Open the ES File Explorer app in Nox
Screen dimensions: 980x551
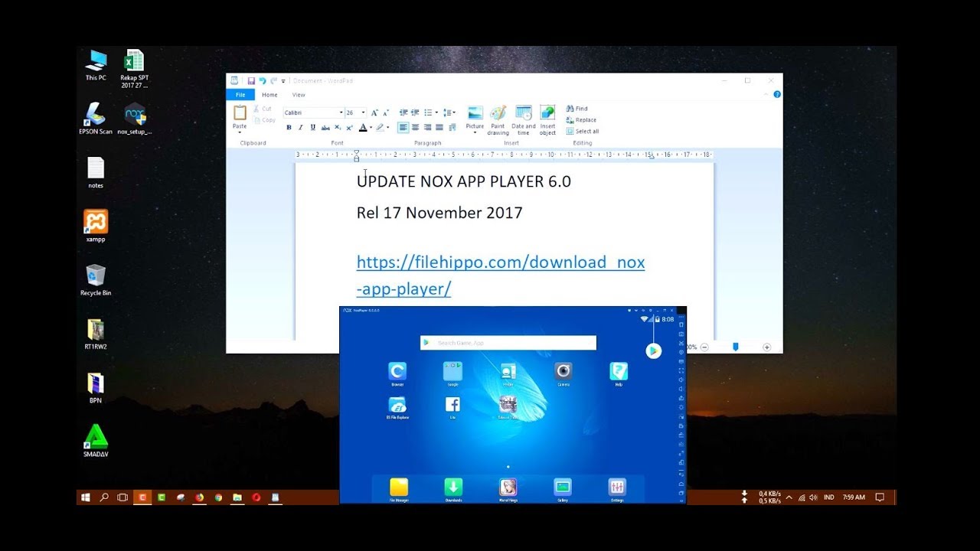[397, 405]
